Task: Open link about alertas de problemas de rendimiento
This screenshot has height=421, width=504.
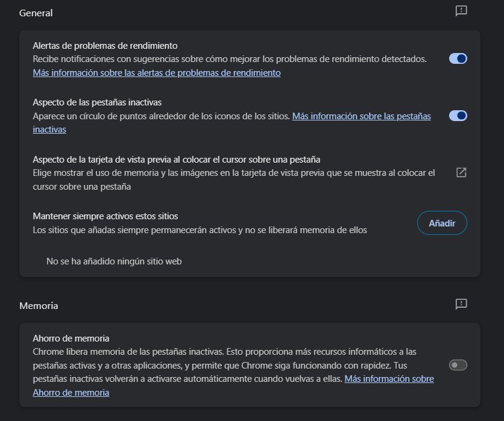Action: pos(157,73)
